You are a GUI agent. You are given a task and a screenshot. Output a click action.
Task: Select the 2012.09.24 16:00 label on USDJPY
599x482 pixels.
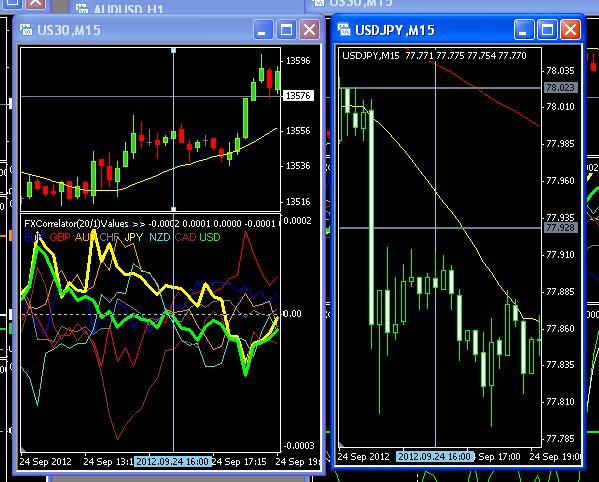click(x=435, y=456)
